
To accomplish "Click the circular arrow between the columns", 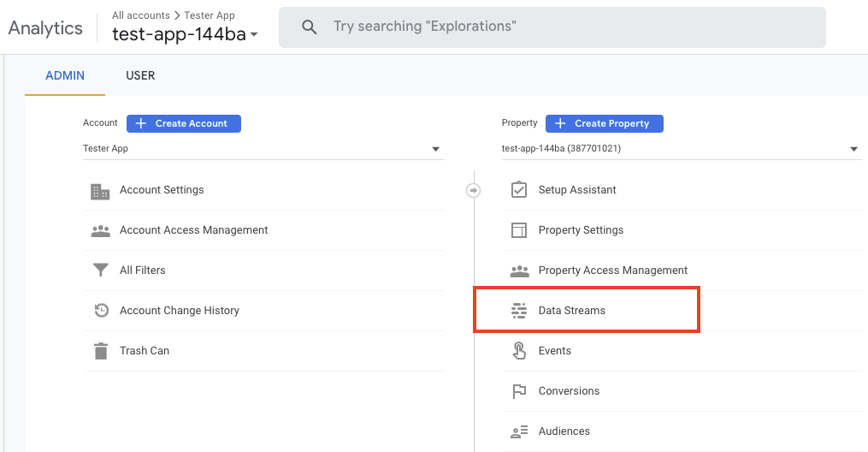I will pos(473,191).
